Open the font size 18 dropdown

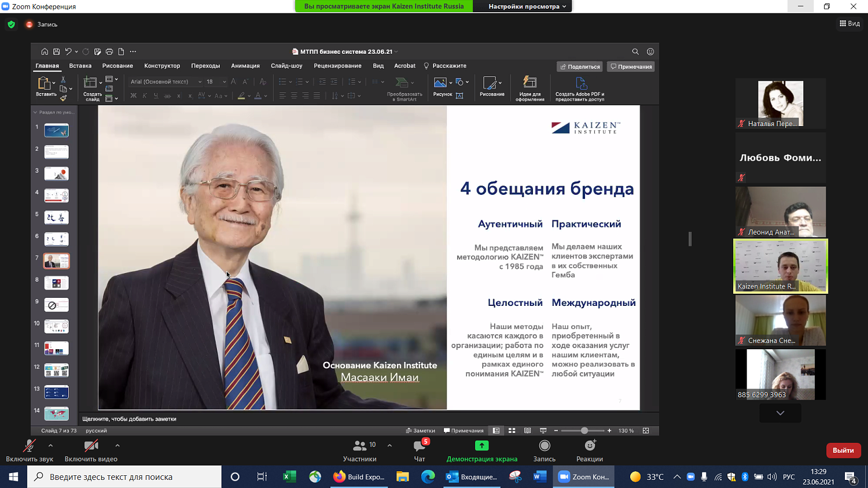click(x=225, y=82)
